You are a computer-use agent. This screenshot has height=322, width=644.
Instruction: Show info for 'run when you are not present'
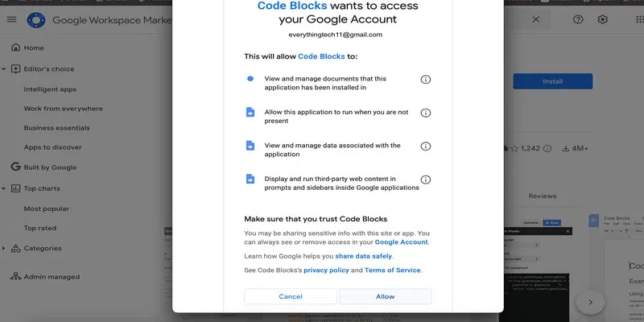[426, 113]
